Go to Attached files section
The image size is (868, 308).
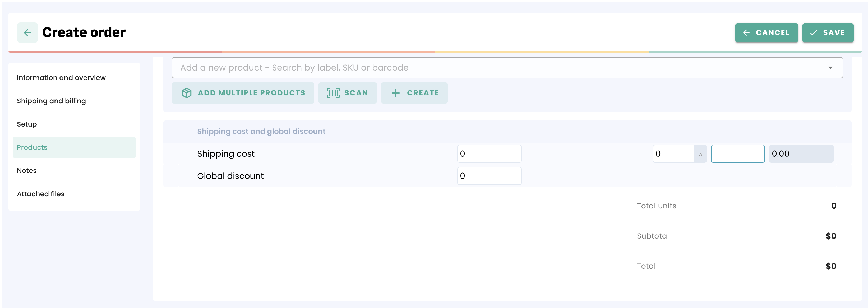[40, 194]
